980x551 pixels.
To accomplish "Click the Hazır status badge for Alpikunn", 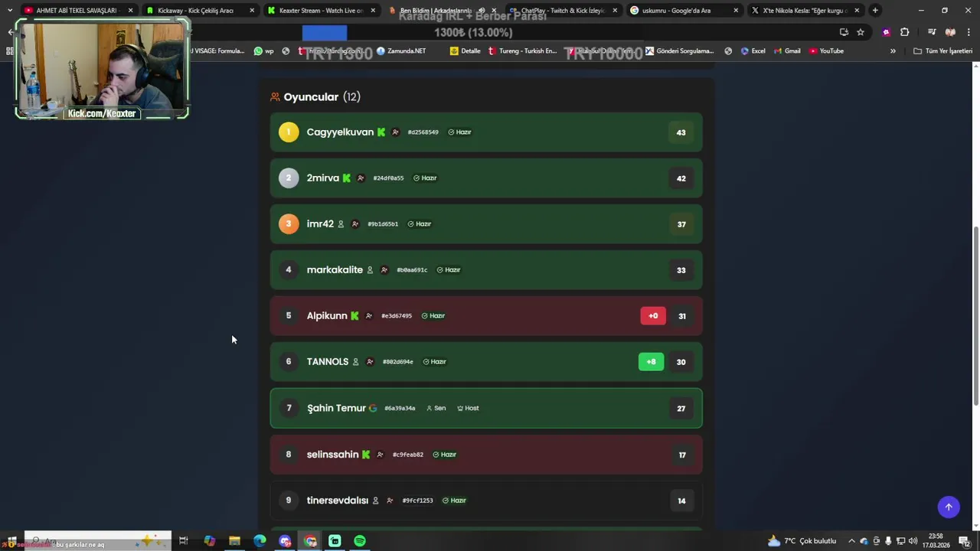I will coord(433,316).
